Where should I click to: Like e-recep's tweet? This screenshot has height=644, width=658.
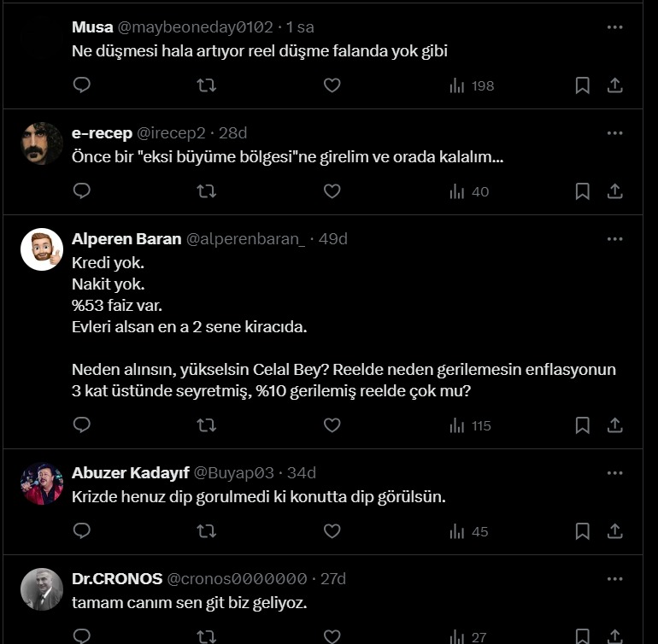332,191
